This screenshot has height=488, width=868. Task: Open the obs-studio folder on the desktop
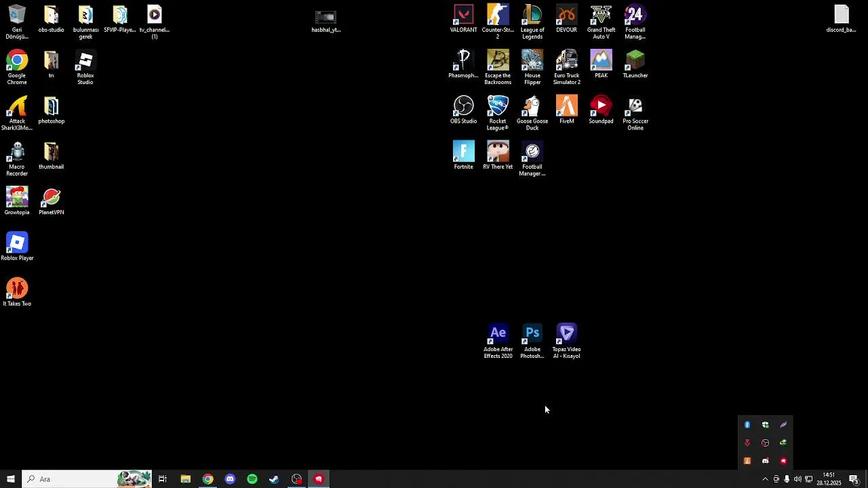[52, 19]
